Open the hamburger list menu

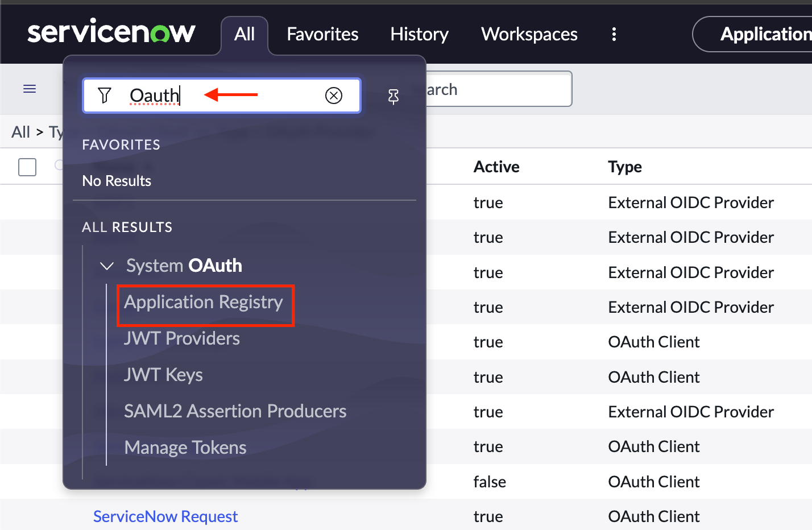pyautogui.click(x=30, y=89)
